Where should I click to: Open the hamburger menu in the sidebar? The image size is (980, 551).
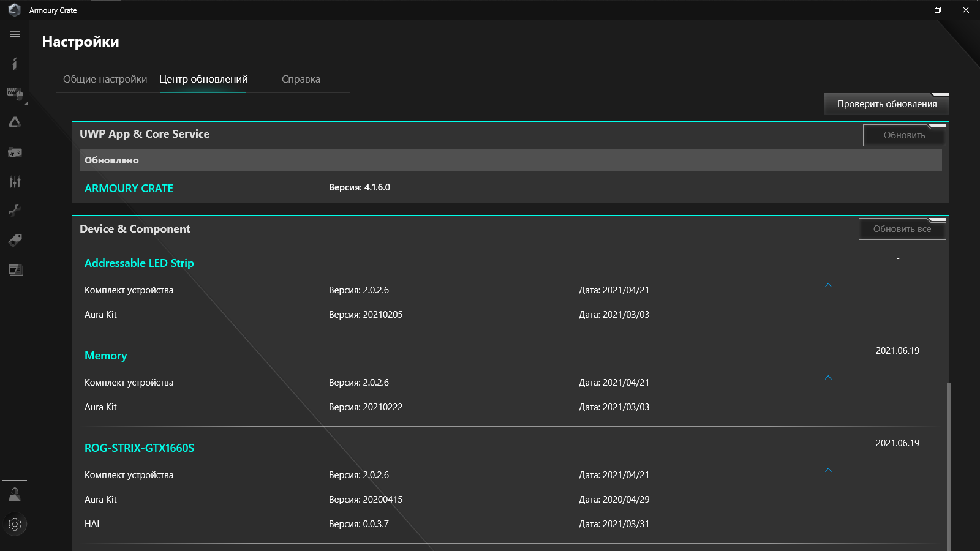[15, 35]
